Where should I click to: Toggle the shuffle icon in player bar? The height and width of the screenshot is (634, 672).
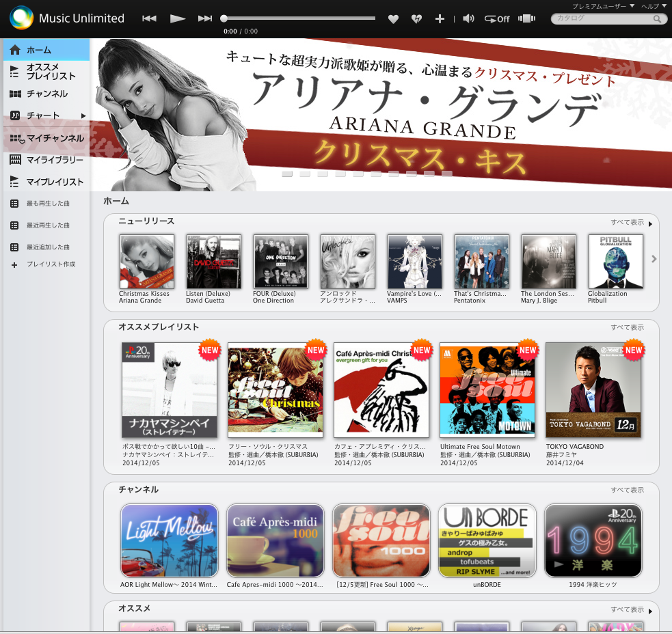coord(526,18)
